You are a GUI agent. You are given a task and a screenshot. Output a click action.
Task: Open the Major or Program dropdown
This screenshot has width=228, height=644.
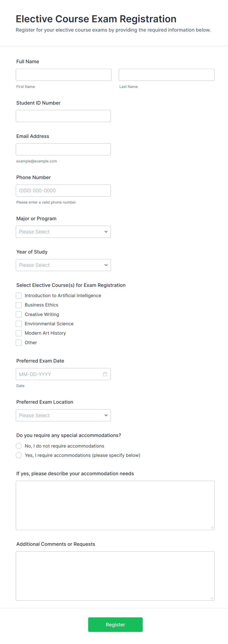pos(63,232)
